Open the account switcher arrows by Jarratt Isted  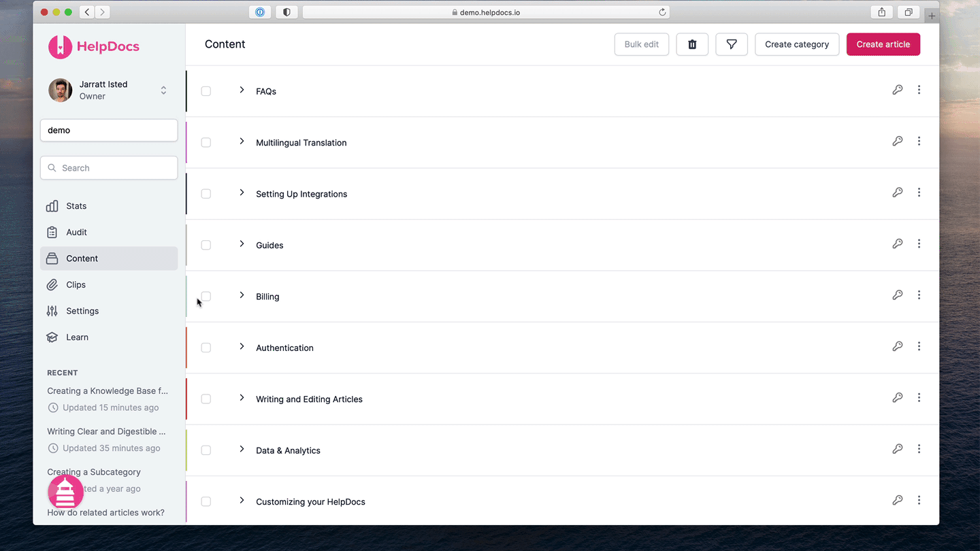coord(163,90)
